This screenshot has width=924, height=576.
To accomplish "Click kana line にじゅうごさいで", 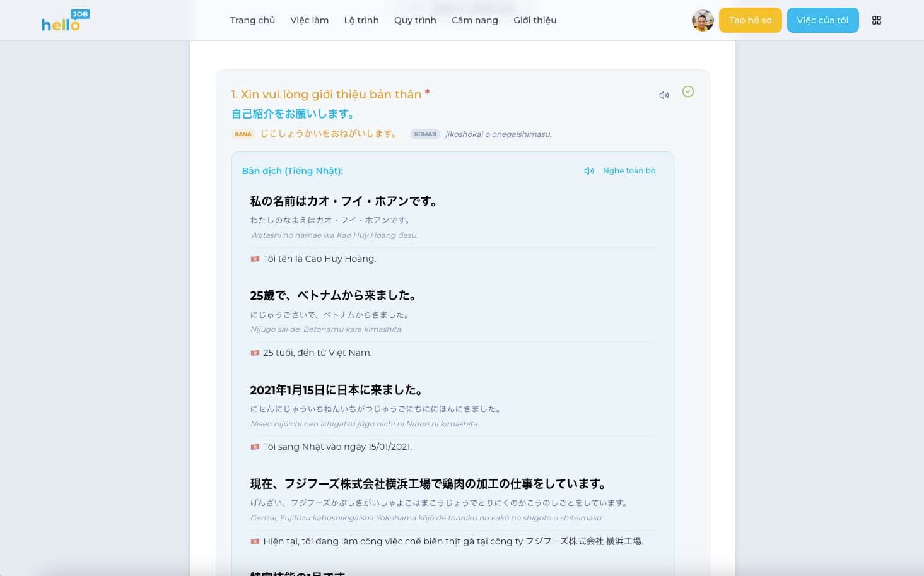I will point(330,314).
